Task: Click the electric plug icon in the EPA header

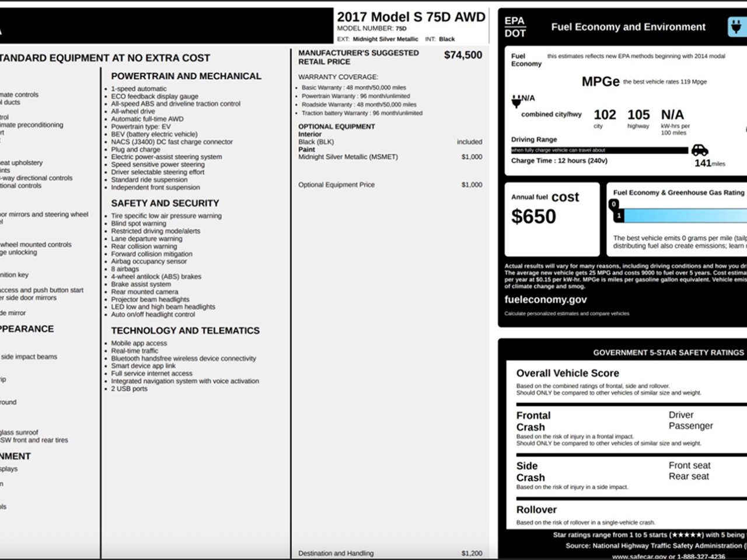Action: [x=738, y=27]
